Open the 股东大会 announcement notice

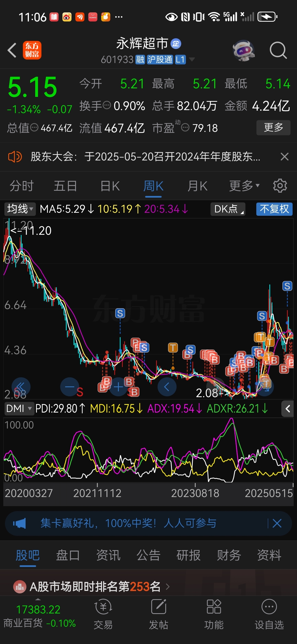145,157
